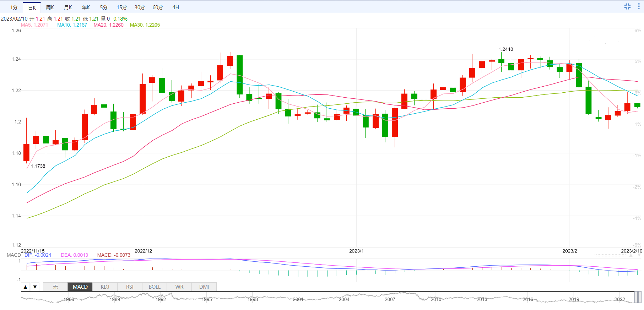Click the gray down triangle under 2023/2/10

pos(639,255)
